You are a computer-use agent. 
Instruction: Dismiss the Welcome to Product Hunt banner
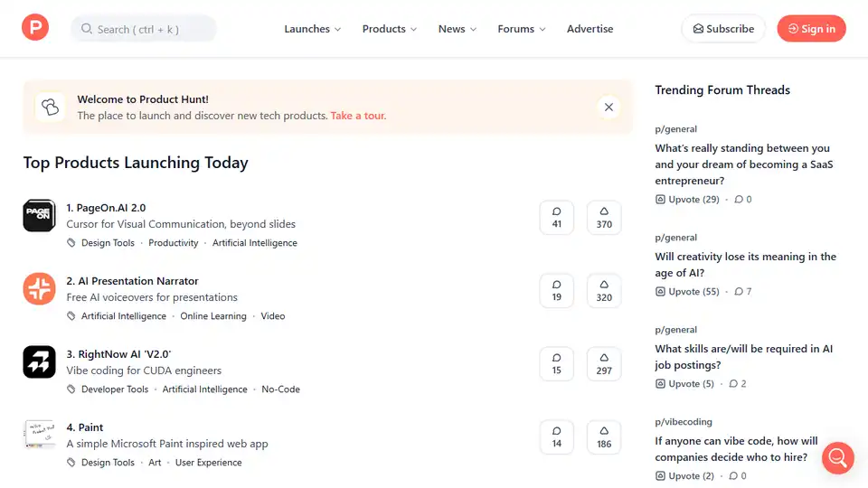coord(609,108)
